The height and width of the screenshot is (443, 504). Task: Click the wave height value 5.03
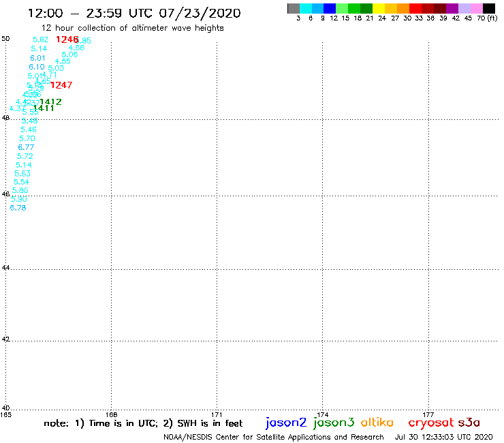click(x=57, y=68)
